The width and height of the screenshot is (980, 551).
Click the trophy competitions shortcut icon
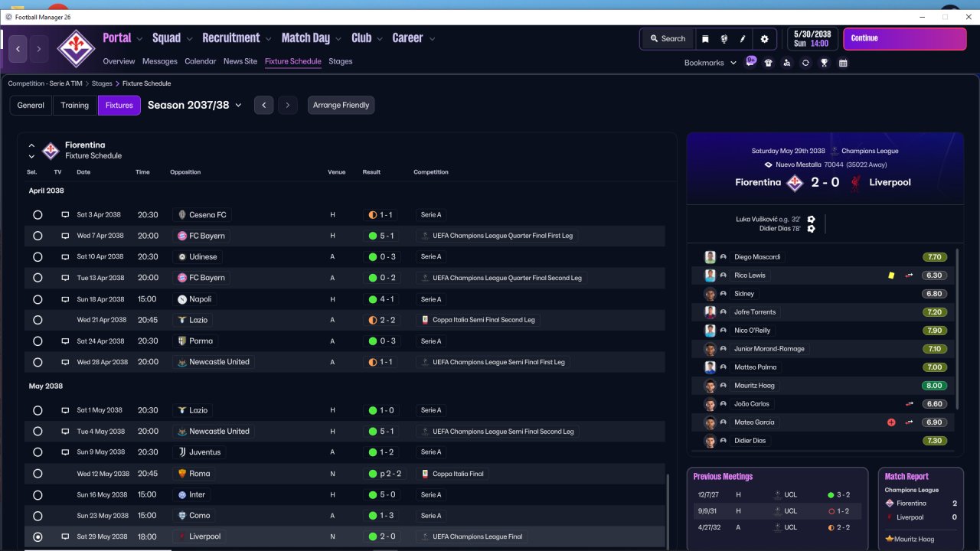824,63
